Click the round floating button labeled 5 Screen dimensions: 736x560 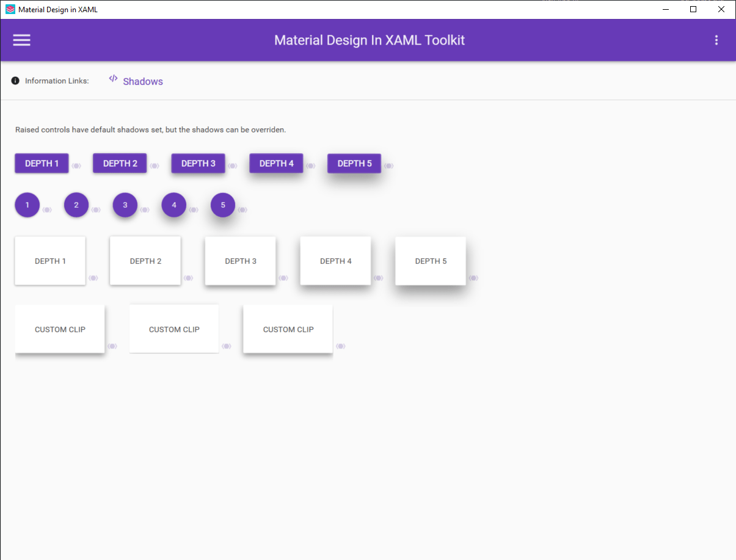223,205
